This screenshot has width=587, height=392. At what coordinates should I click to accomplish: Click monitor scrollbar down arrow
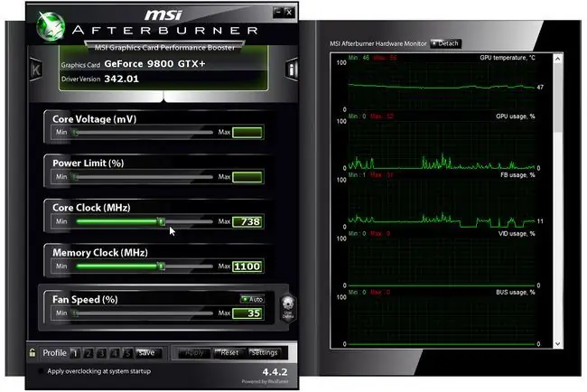pos(558,344)
